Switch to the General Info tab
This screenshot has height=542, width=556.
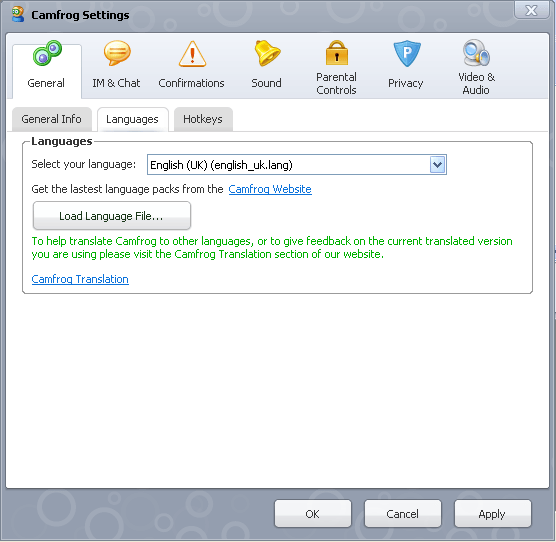pyautogui.click(x=52, y=119)
